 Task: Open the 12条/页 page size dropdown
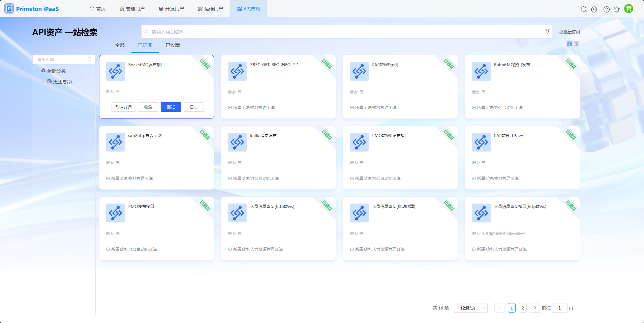tap(470, 308)
